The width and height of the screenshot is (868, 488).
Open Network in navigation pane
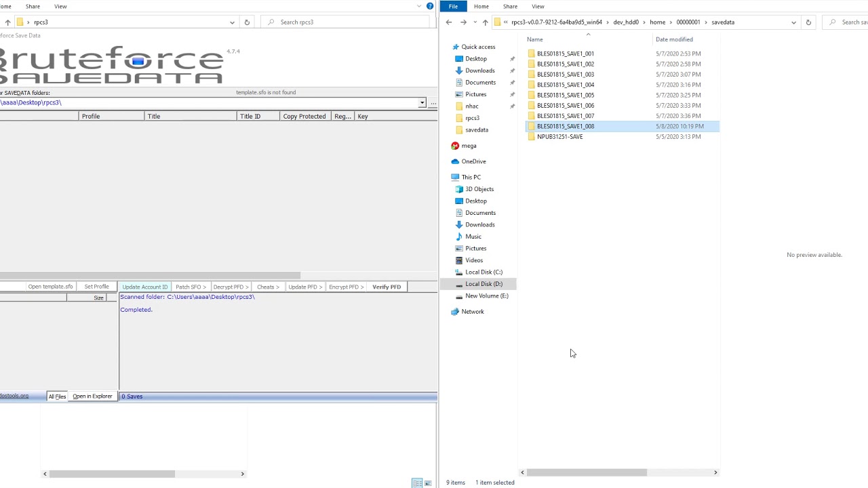[x=473, y=312]
